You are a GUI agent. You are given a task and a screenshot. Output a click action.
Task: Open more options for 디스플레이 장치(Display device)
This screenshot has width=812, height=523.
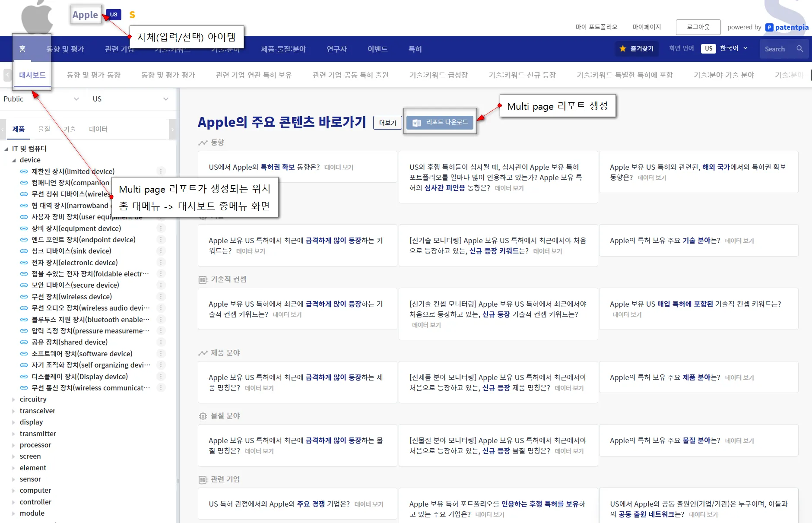(161, 377)
